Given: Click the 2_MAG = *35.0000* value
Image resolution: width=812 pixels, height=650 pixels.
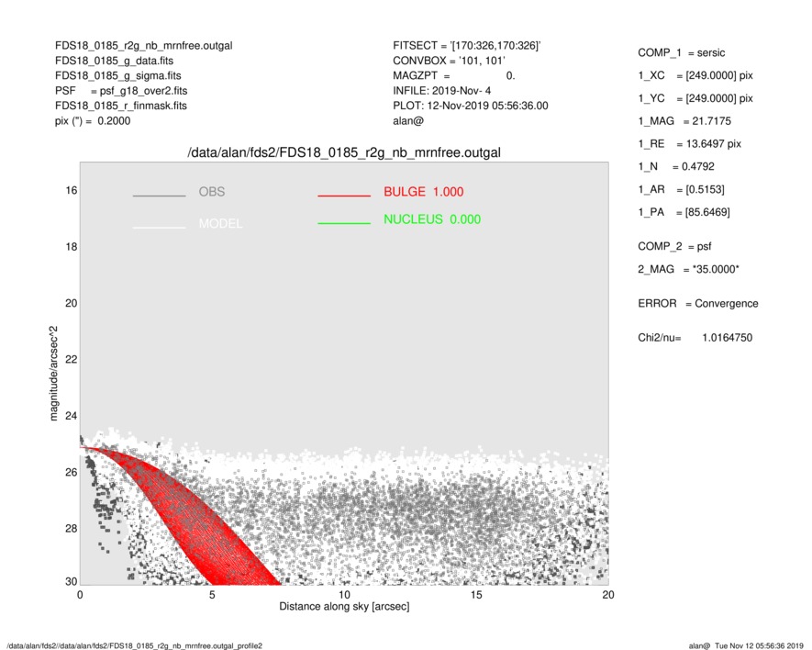Looking at the screenshot, I should click(689, 270).
